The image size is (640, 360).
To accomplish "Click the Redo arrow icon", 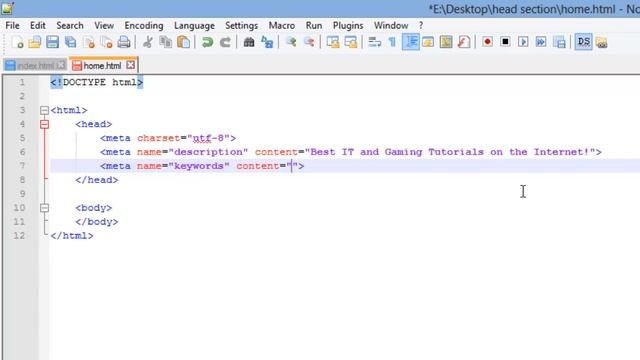I will 225,42.
